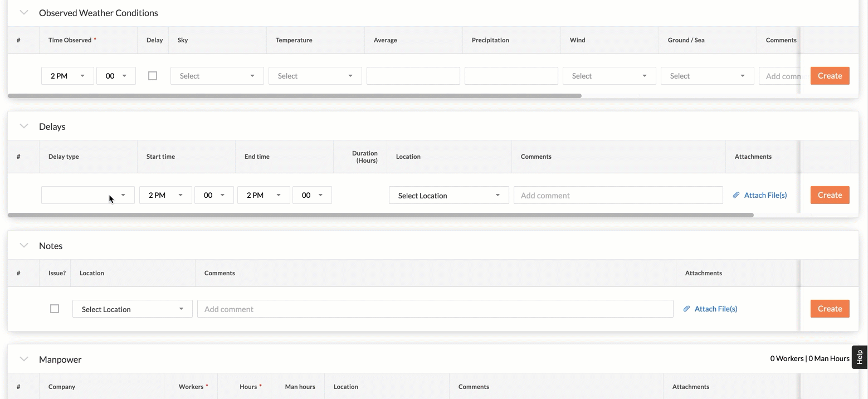Tick the weather Delay checkbox

pos(153,76)
